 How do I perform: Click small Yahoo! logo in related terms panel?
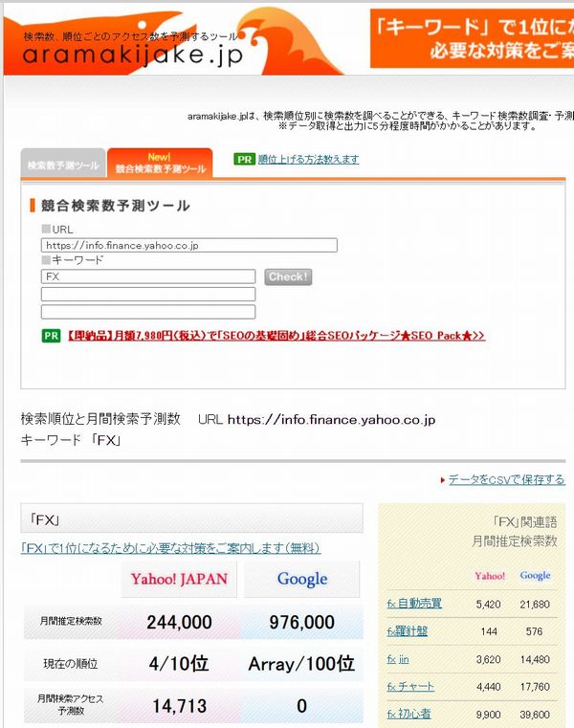click(x=490, y=576)
